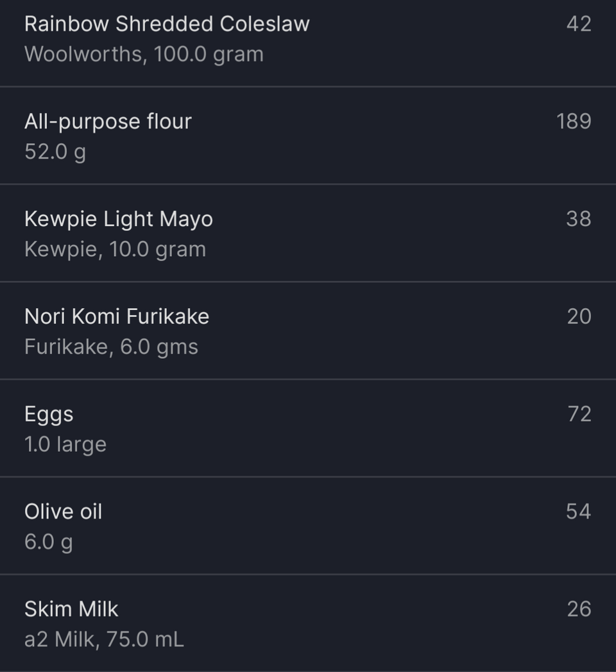Click the 189 calorie value for flour
The width and height of the screenshot is (616, 672).
[574, 121]
